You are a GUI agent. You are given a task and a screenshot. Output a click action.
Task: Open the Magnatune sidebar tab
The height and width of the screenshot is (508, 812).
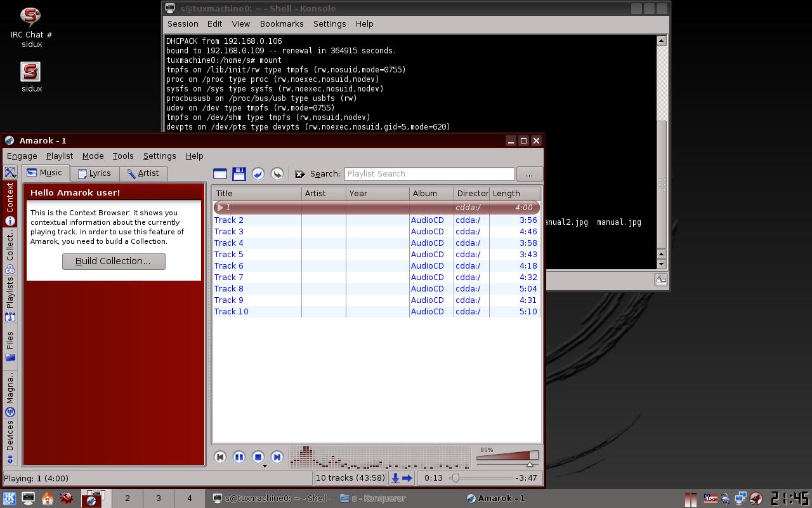(x=10, y=394)
